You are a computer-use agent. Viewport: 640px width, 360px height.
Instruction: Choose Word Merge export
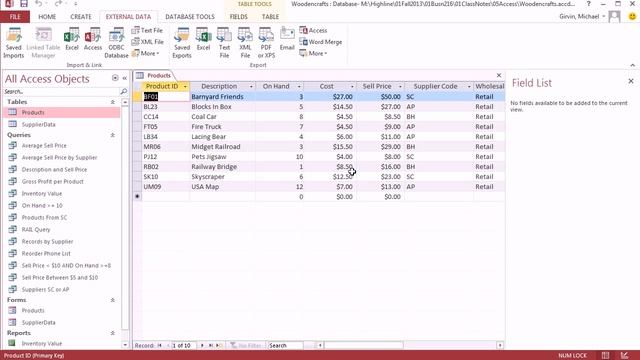[321, 42]
